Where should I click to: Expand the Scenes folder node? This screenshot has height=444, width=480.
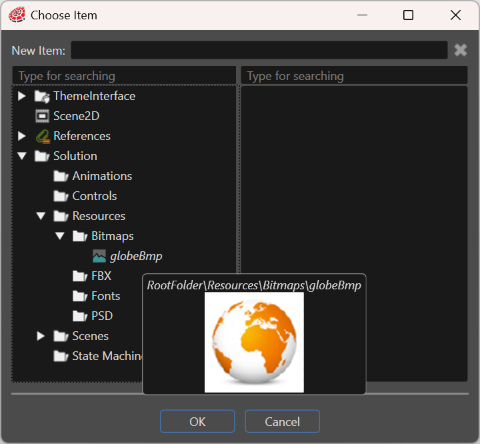41,336
